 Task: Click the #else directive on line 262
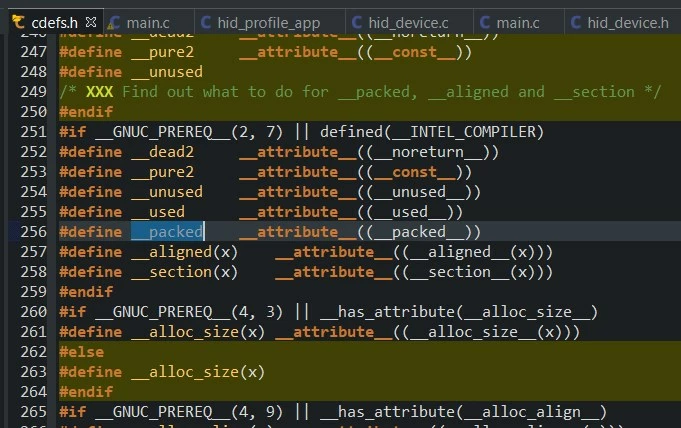pos(82,352)
